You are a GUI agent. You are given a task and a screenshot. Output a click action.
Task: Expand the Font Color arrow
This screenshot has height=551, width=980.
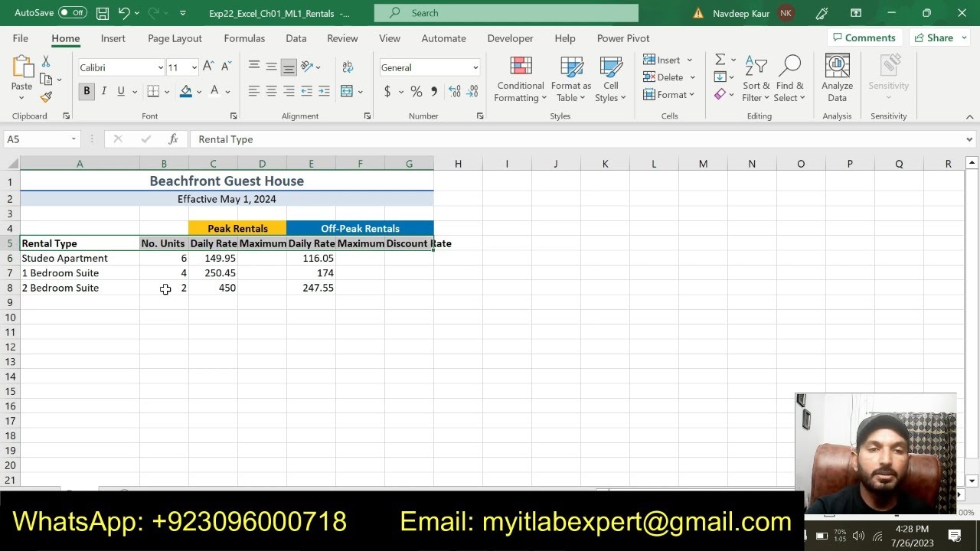[x=228, y=91]
